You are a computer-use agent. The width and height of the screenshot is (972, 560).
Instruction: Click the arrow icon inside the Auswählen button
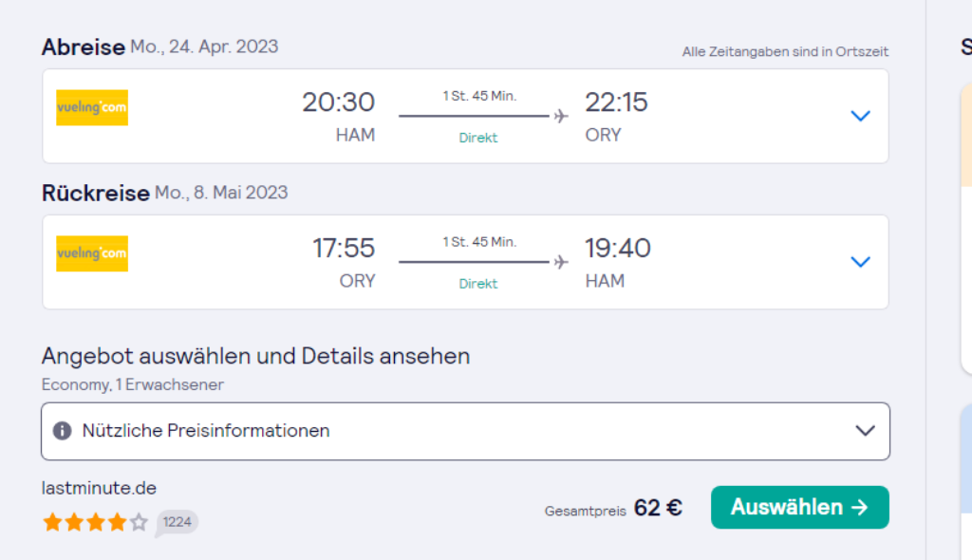[860, 508]
